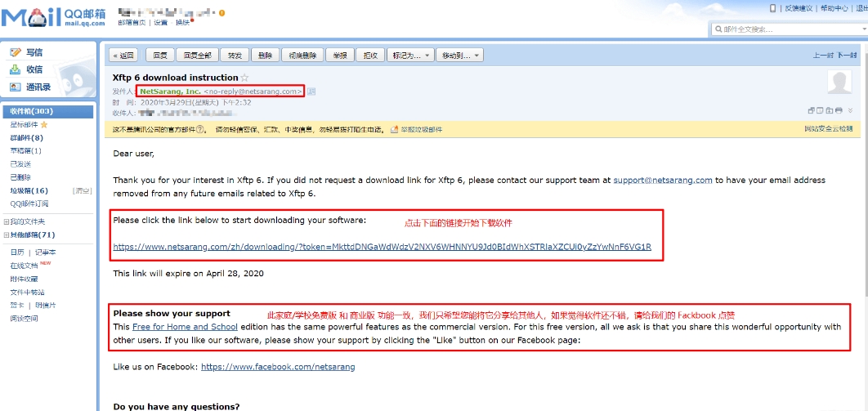Screen dimensions: 868x411
Task: Open 贺卡 greeting cards link
Action: click(x=17, y=306)
